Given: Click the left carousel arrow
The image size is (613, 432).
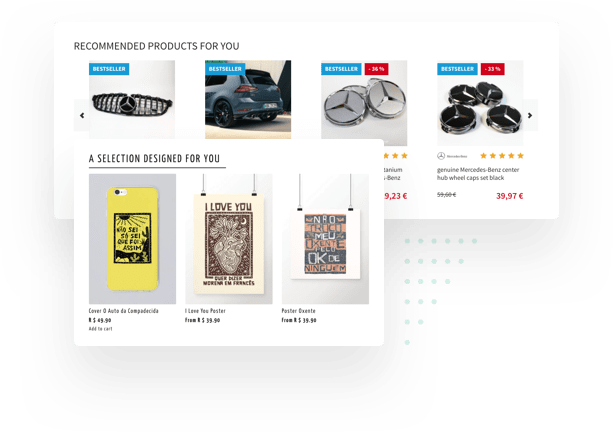Looking at the screenshot, I should tap(82, 115).
